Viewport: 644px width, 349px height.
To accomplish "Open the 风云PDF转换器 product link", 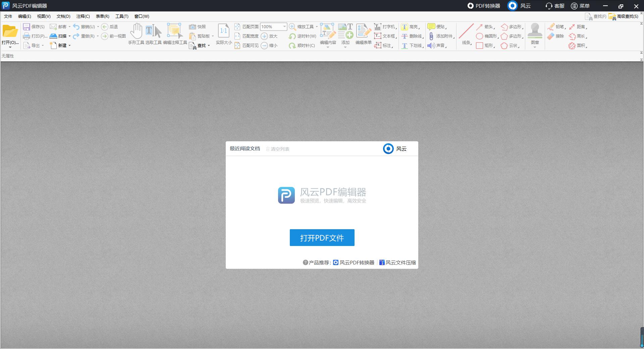I will [x=354, y=263].
